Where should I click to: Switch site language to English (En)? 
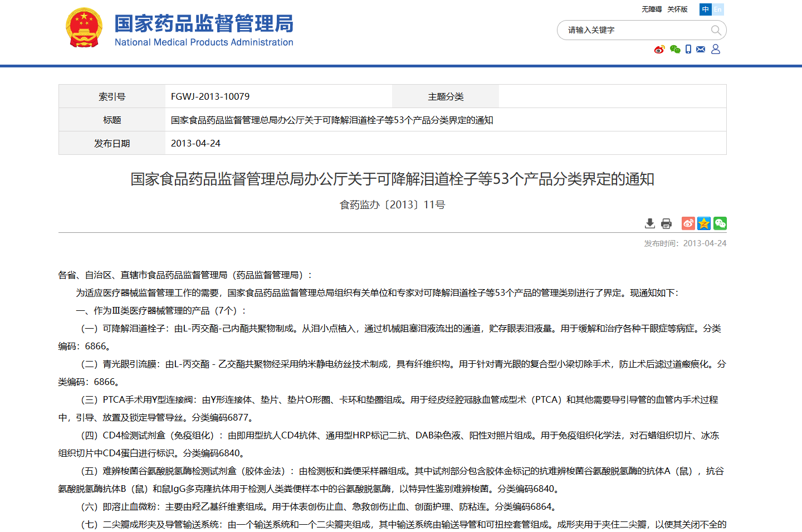718,9
